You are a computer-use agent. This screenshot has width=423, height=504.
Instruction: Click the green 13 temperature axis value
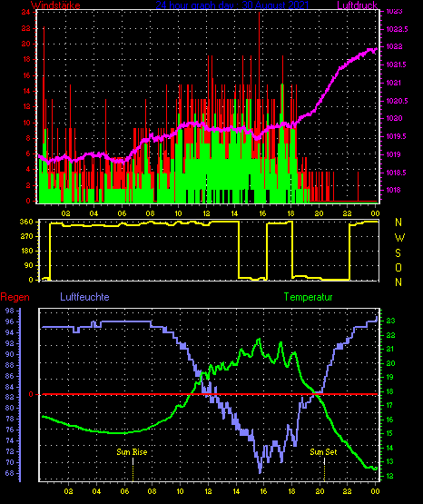[x=389, y=462]
